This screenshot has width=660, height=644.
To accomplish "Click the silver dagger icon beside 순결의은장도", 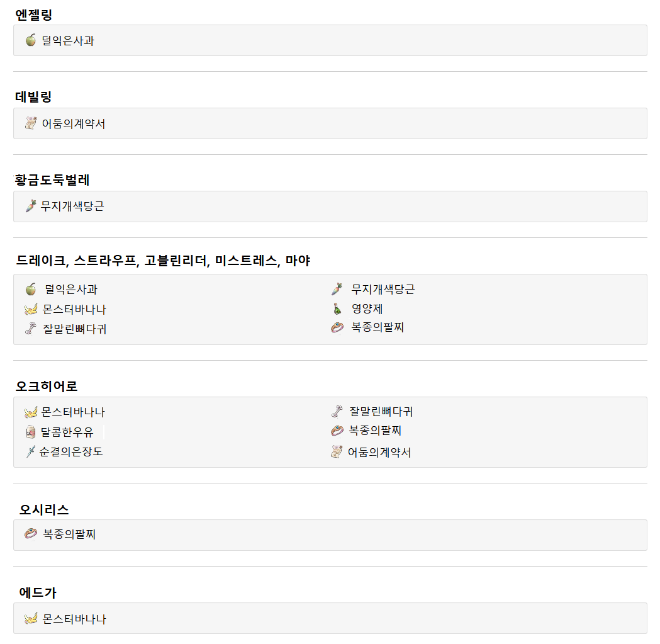I will 31,451.
